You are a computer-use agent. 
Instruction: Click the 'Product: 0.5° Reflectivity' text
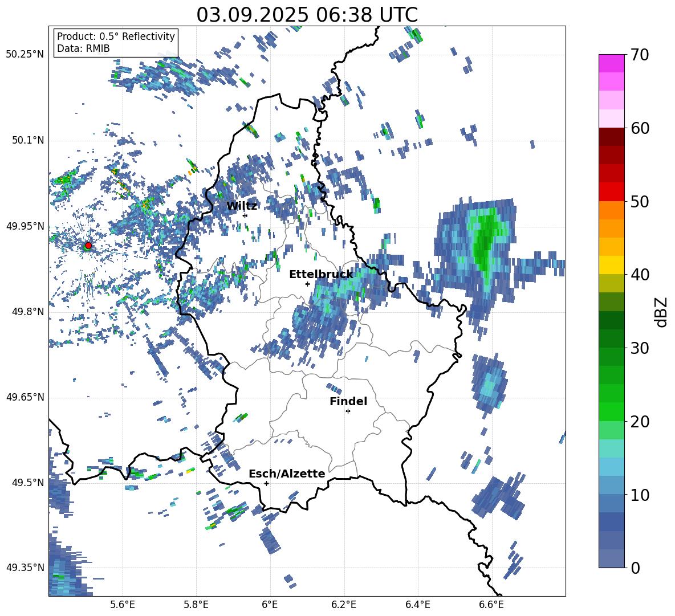pos(116,36)
